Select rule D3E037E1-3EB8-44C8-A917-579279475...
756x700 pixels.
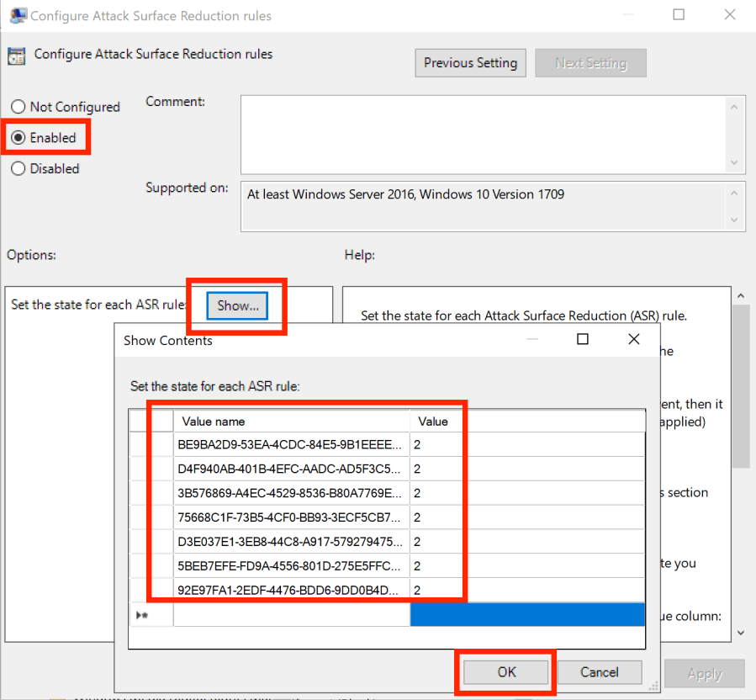tap(292, 541)
